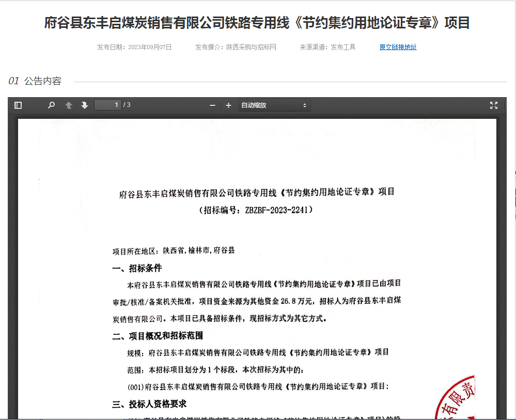Viewport: 516px width, 420px height.
Task: Click the 二、项目概况和招标范围 heading
Action: [x=158, y=336]
